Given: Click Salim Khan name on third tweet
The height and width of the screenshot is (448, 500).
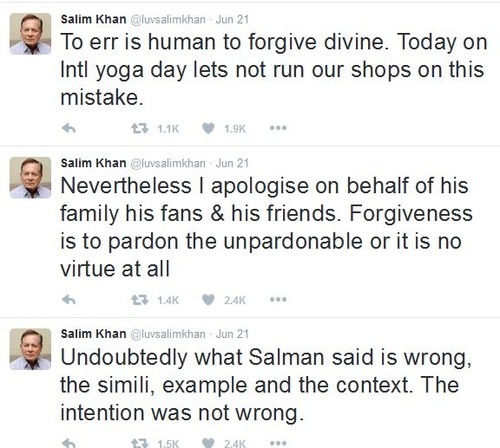Looking at the screenshot, I should pyautogui.click(x=93, y=334).
